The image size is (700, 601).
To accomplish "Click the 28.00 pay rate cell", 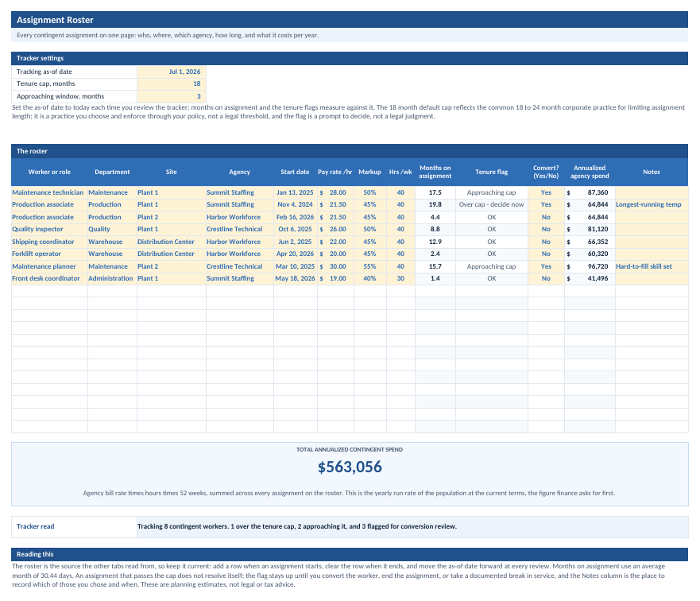I will [335, 192].
